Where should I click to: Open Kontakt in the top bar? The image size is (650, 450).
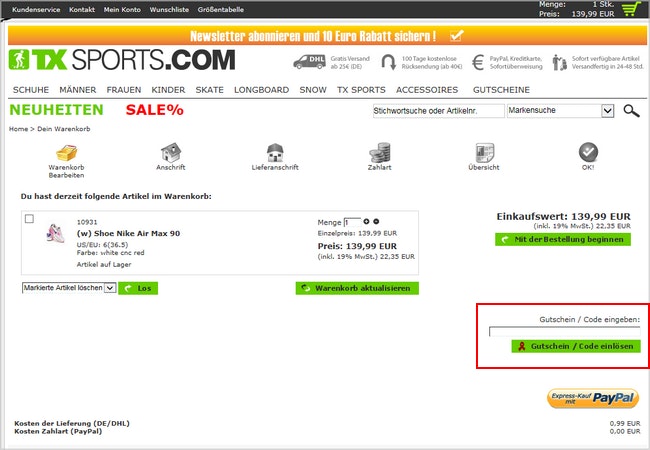82,10
